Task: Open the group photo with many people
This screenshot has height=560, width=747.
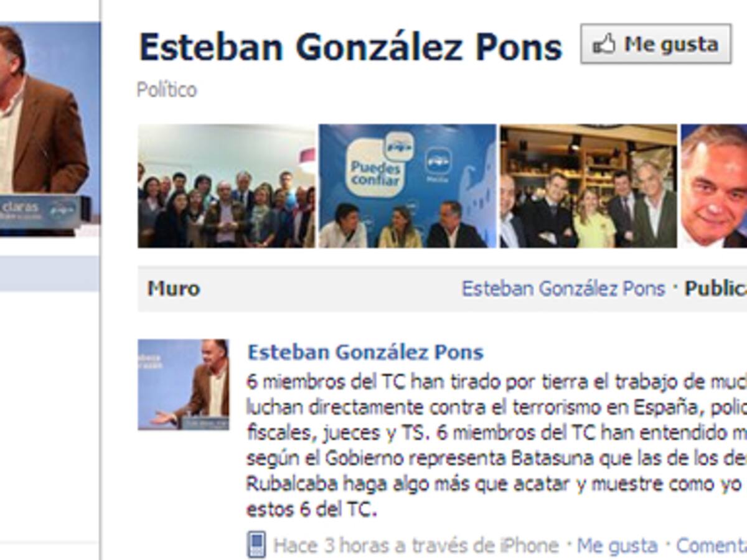Action: pos(227,186)
